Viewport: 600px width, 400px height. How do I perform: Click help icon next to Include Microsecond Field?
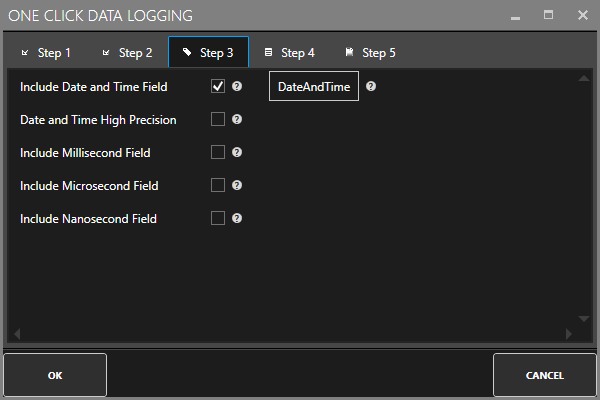pos(237,185)
